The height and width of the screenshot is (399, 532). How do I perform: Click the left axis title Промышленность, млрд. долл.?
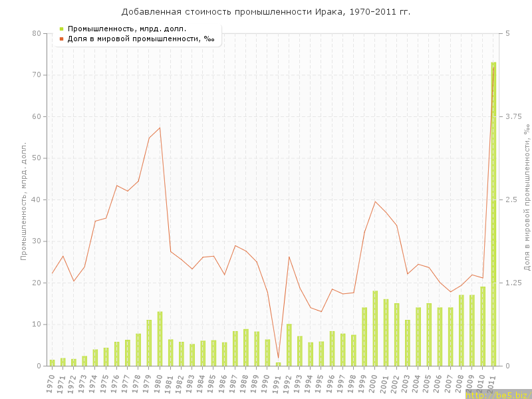[24, 199]
